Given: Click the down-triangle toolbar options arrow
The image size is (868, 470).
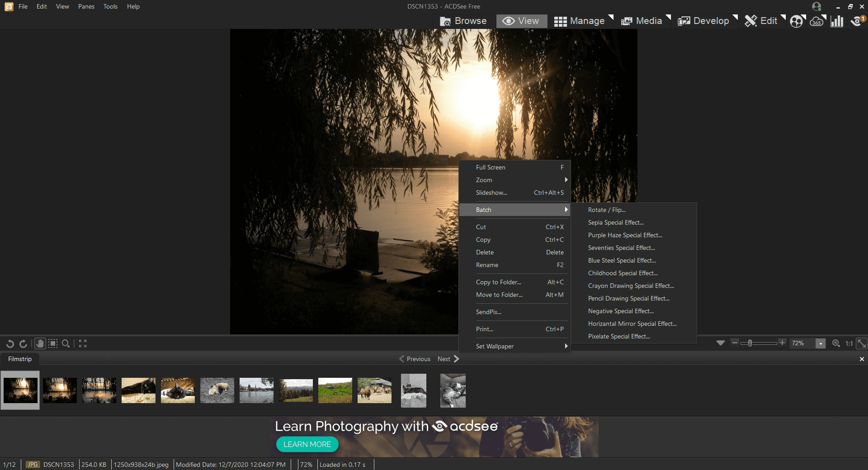Looking at the screenshot, I should pyautogui.click(x=721, y=343).
